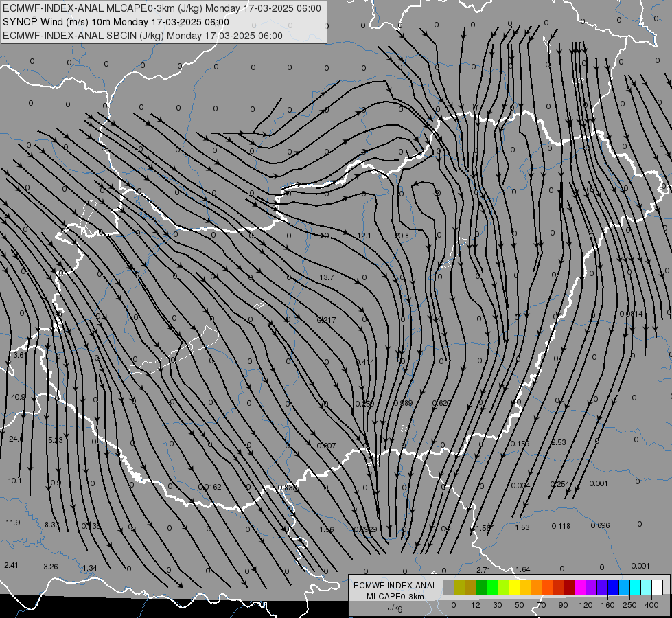Click the 'ECMWF-INDEX-ANAL SBCIN' header line

pos(143,36)
